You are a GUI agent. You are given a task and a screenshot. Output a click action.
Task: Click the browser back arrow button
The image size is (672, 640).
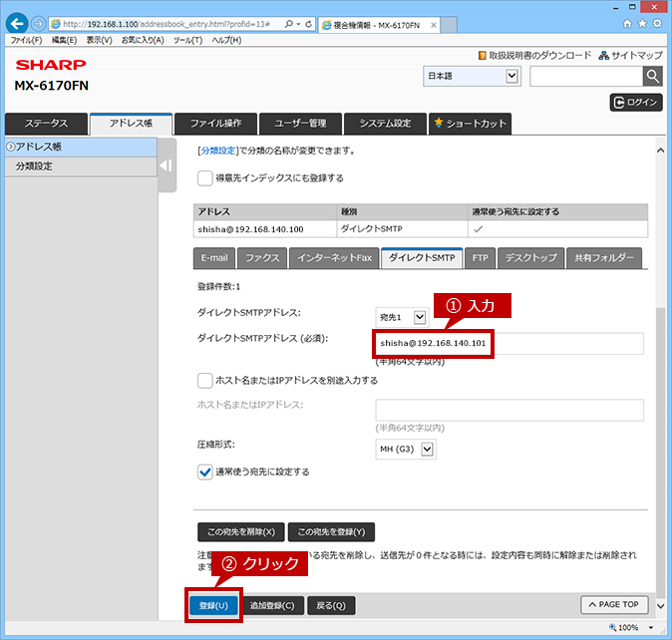coord(17,24)
